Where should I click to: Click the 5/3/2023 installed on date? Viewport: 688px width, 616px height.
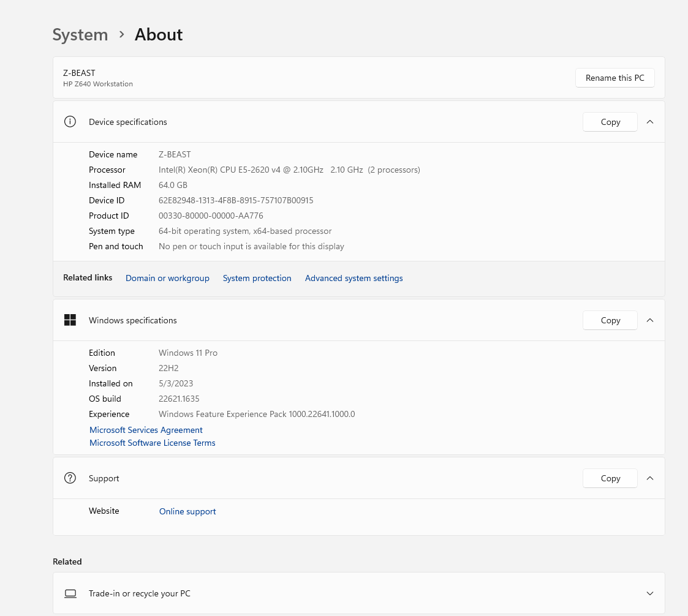[x=175, y=384]
